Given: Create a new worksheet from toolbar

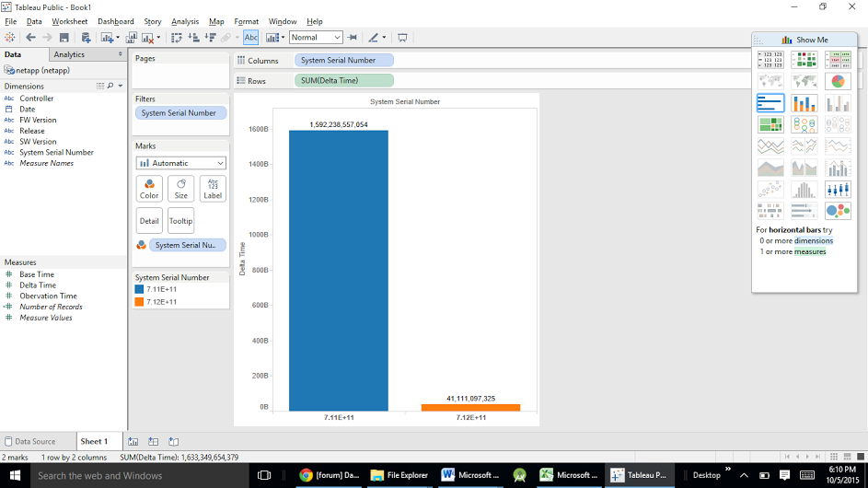Looking at the screenshot, I should [x=108, y=38].
